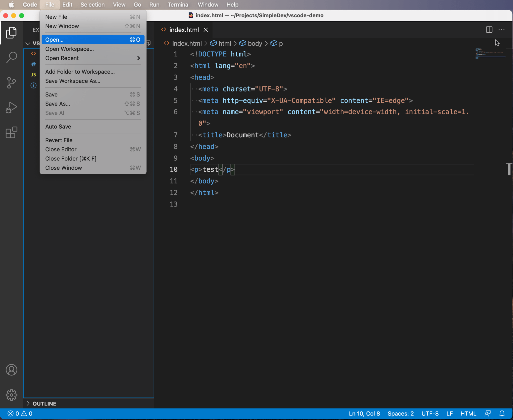Open the Manage gear icon
This screenshot has height=420, width=513.
tap(11, 395)
